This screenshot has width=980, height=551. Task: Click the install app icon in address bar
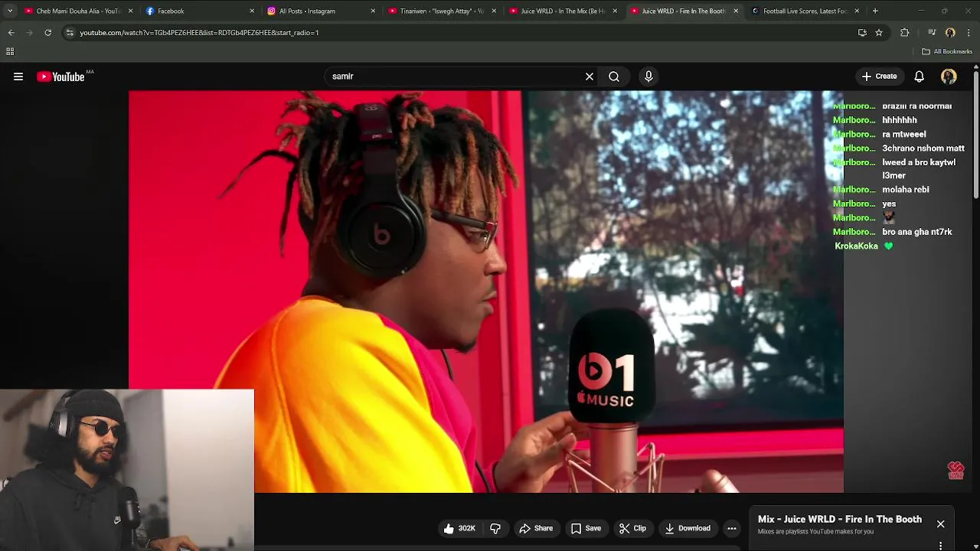click(x=862, y=32)
